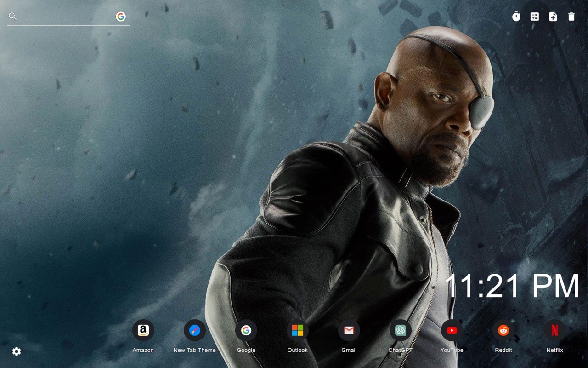Open the Amazon shortcut icon

[x=143, y=330]
